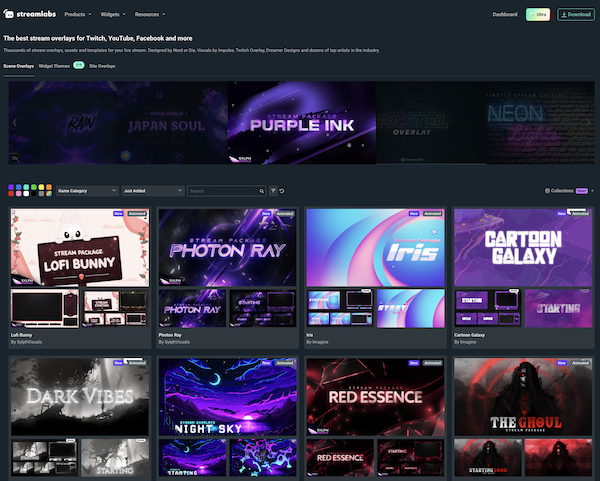Open Night Sky Starting small thumbnail
This screenshot has height=481, width=600.
click(x=192, y=458)
